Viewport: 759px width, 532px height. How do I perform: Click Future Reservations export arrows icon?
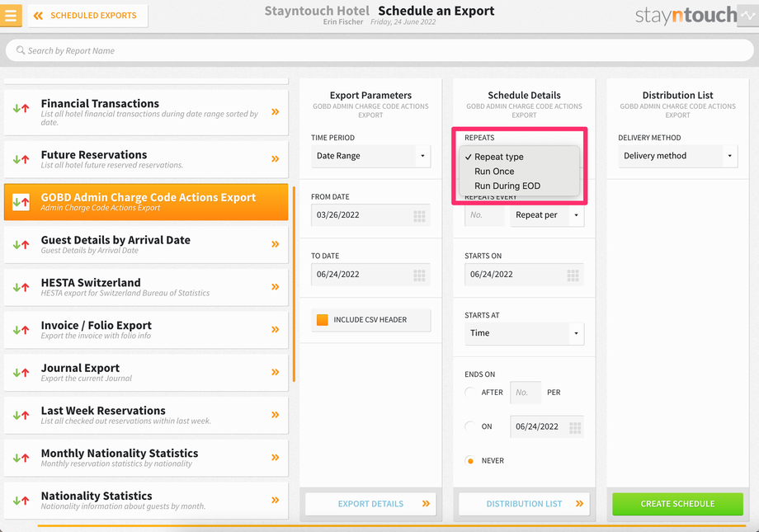tap(21, 159)
